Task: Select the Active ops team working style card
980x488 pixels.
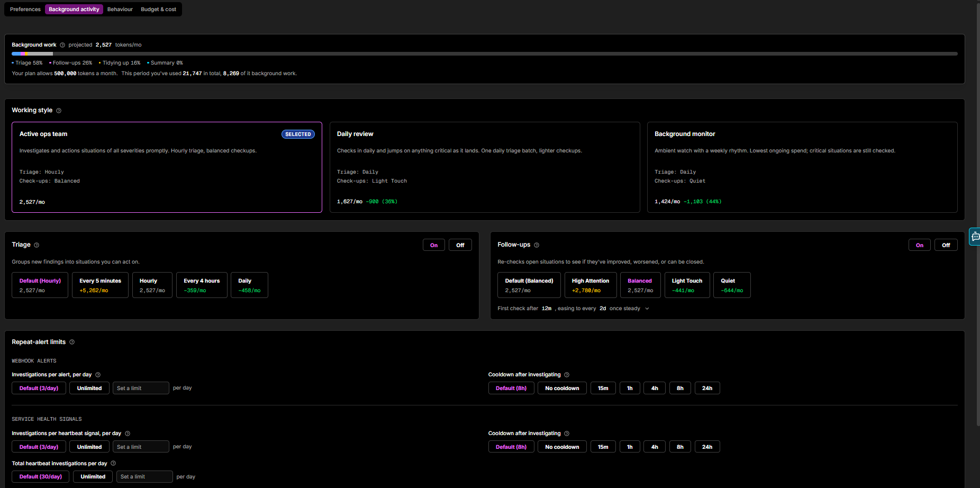Action: [167, 167]
